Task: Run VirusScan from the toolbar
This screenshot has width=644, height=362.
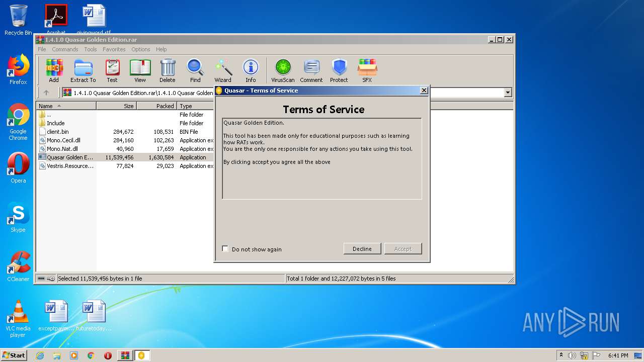Action: coord(283,71)
